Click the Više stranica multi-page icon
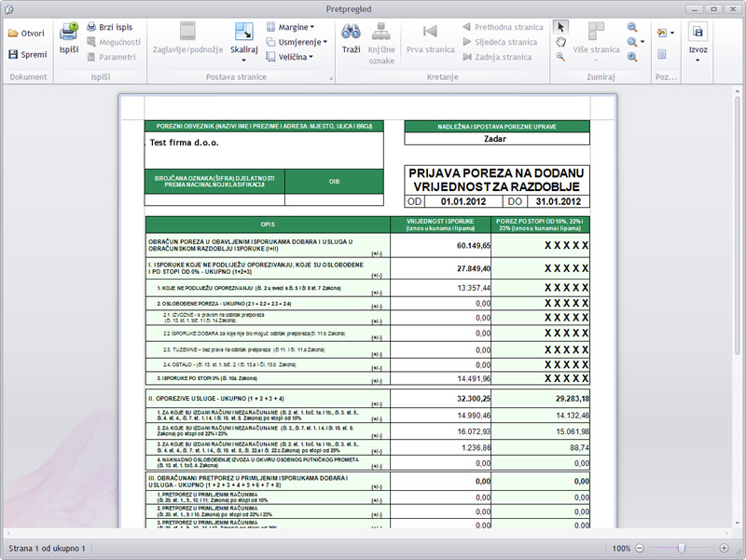 point(596,32)
